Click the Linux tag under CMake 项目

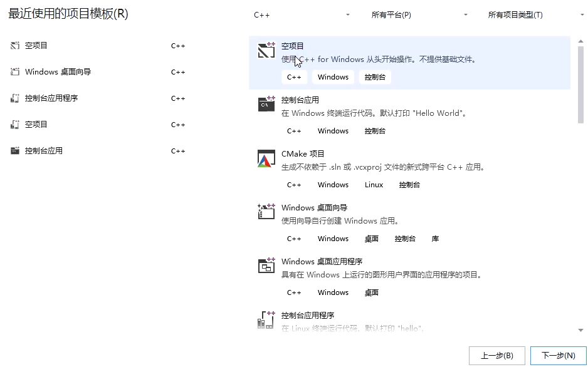coord(374,185)
